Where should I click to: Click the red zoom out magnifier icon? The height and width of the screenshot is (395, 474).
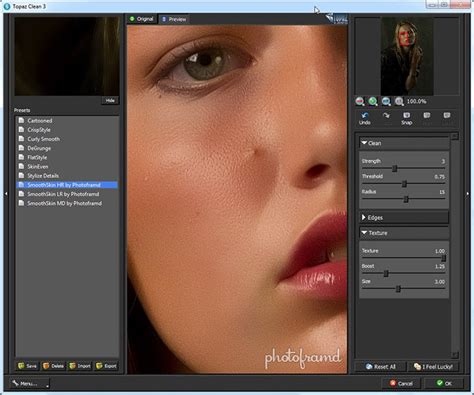point(360,101)
